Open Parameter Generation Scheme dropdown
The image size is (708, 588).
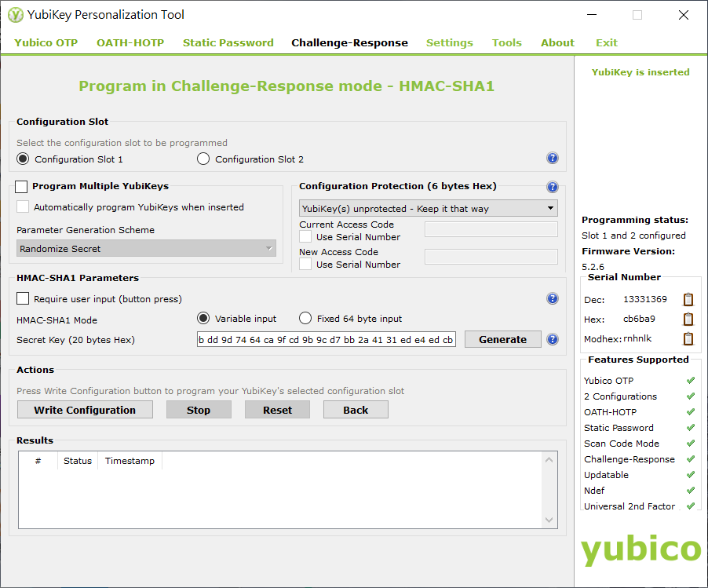pos(146,248)
